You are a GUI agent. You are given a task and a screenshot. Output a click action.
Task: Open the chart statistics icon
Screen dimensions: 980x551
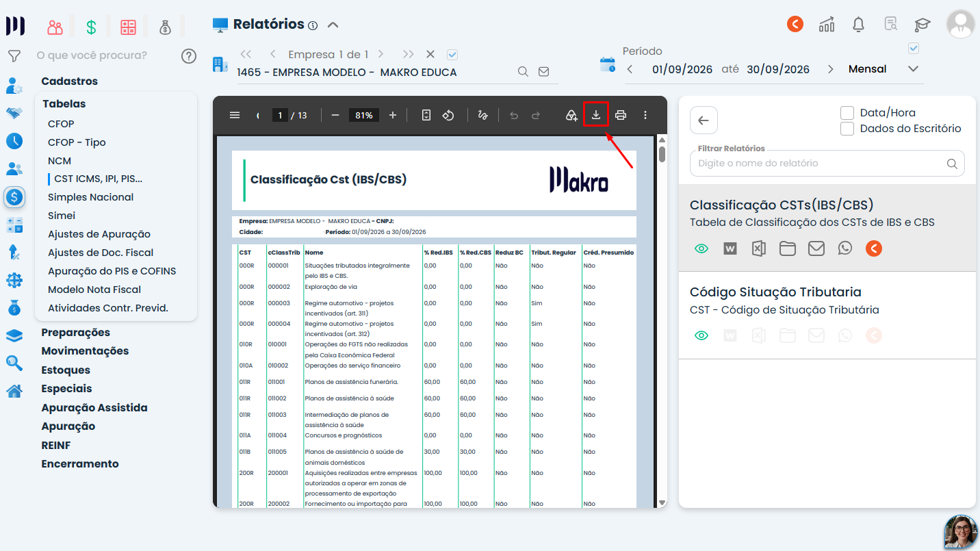click(827, 25)
